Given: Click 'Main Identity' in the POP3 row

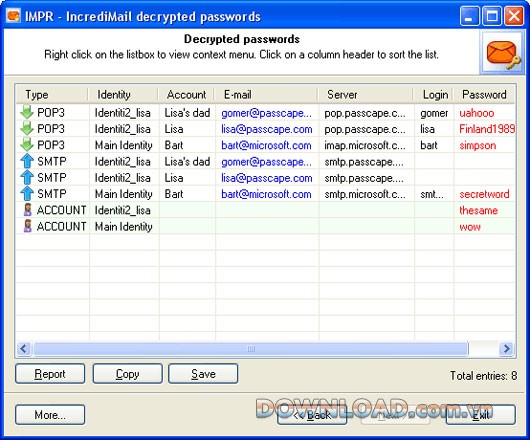Looking at the screenshot, I should click(x=123, y=145).
